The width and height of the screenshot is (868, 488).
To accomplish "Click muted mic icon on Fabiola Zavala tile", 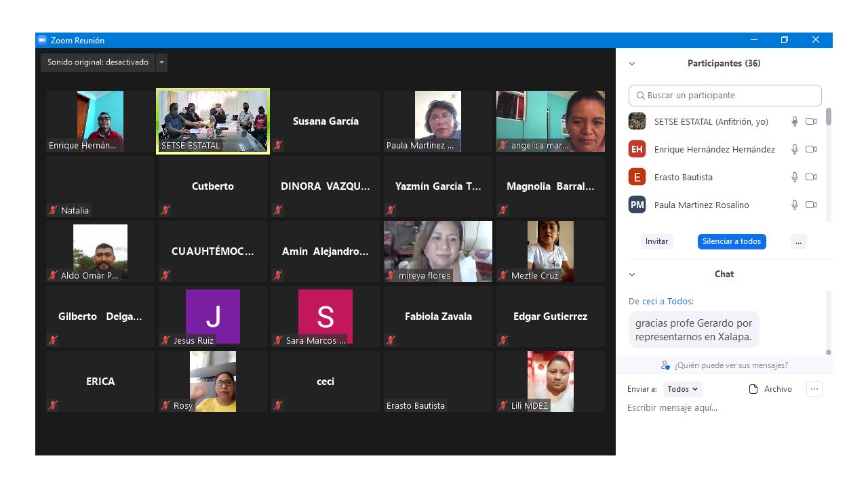I will click(x=391, y=340).
